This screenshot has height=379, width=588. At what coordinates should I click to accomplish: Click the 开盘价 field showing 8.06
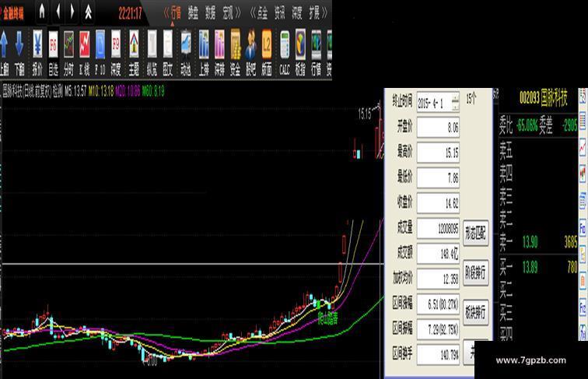438,128
